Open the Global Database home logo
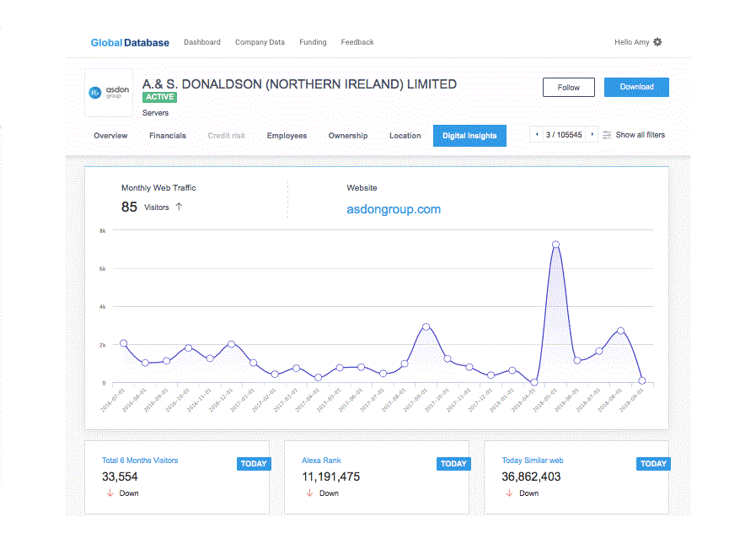 point(130,42)
